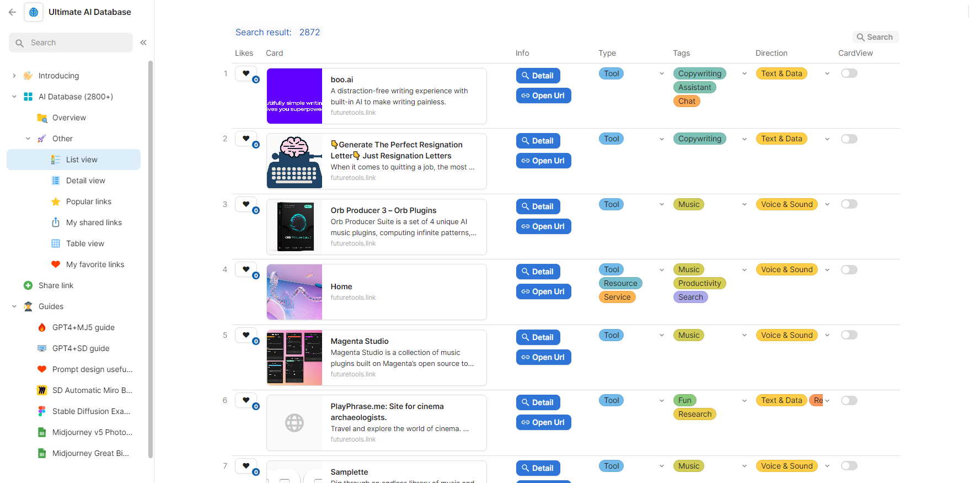
Task: Toggle CardView switch for Magenta Studio
Action: 849,335
